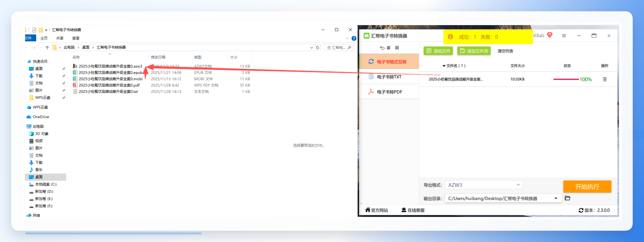Click the red VIP diamond icon
Image resolution: width=644 pixels, height=242 pixels.
click(550, 35)
